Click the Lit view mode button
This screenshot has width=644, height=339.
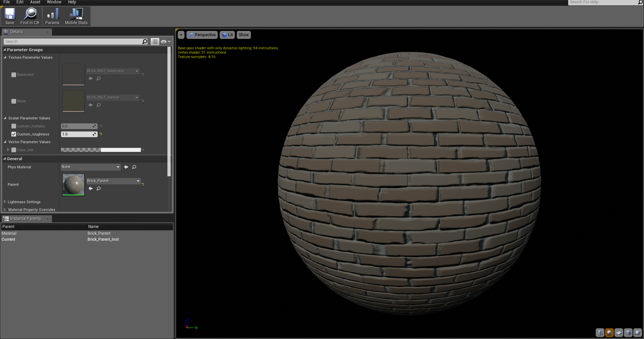[227, 35]
